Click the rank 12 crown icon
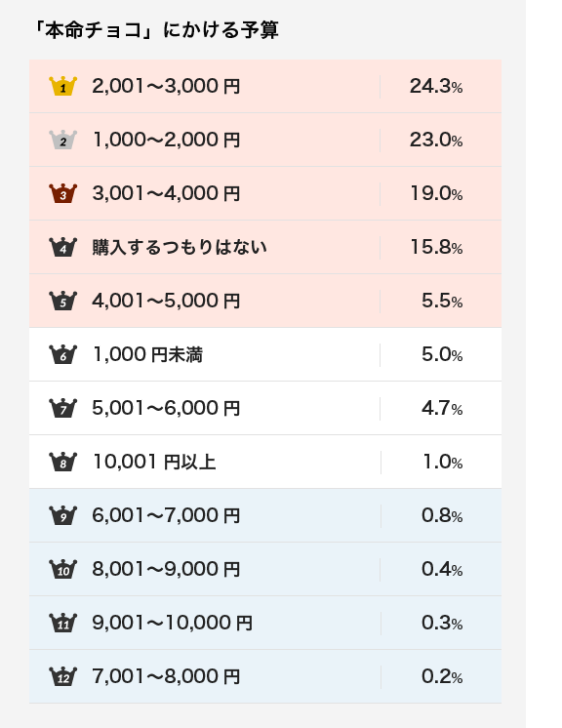Image resolution: width=562 pixels, height=728 pixels. click(63, 676)
